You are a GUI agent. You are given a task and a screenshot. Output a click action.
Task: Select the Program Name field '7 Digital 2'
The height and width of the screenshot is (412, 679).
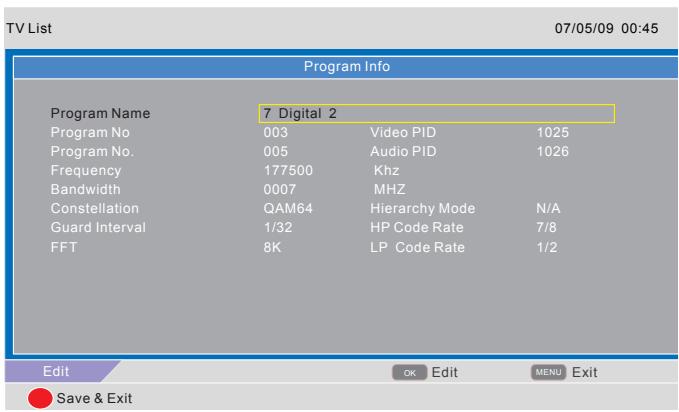pyautogui.click(x=436, y=114)
